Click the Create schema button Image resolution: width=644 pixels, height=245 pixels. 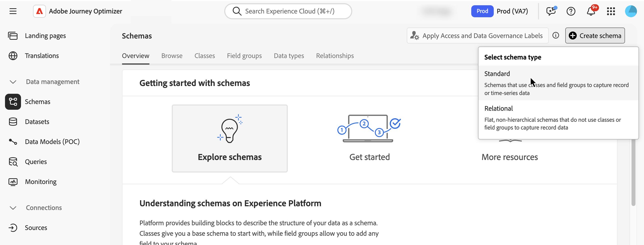[595, 35]
